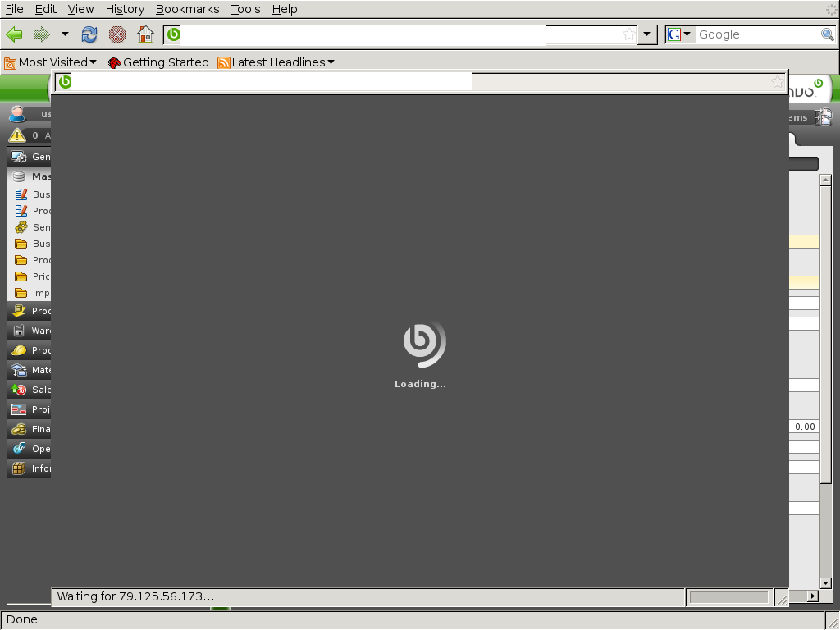Click the user profile avatar icon
This screenshot has height=630, width=840.
[x=16, y=114]
